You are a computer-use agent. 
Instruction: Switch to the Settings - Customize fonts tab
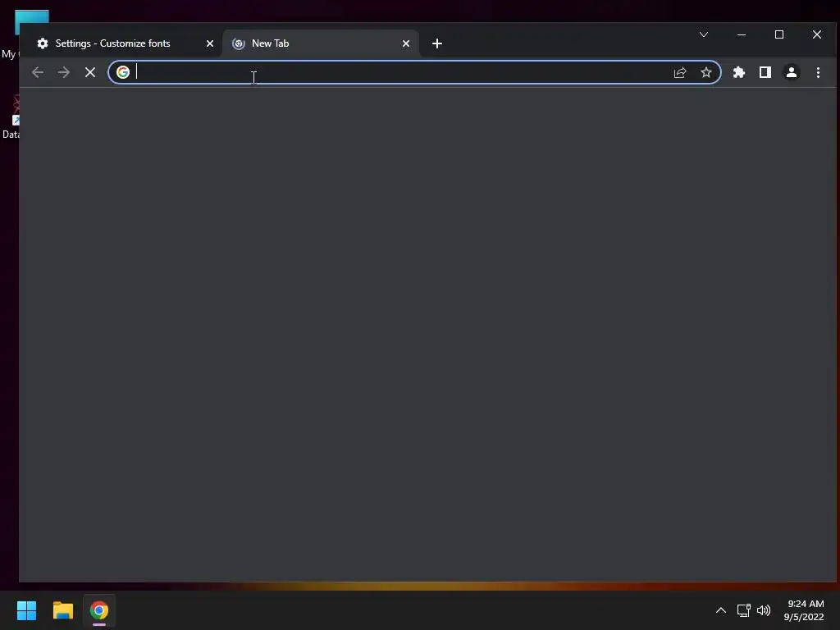pyautogui.click(x=125, y=43)
